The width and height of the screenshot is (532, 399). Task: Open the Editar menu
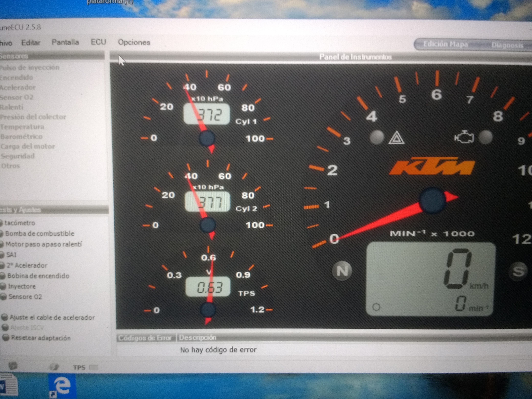[x=31, y=43]
